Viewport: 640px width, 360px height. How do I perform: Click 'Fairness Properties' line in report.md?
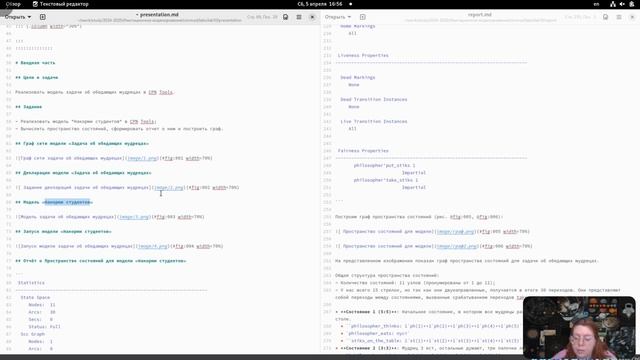pyautogui.click(x=363, y=151)
